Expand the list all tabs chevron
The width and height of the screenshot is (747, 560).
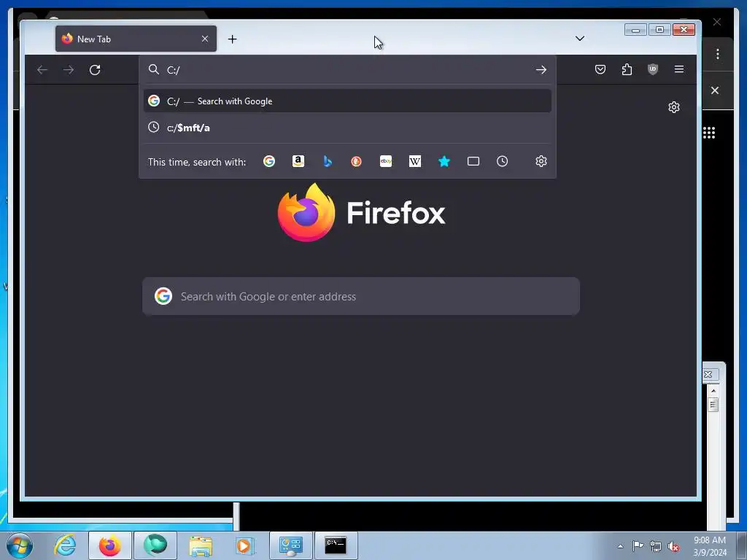pos(580,39)
